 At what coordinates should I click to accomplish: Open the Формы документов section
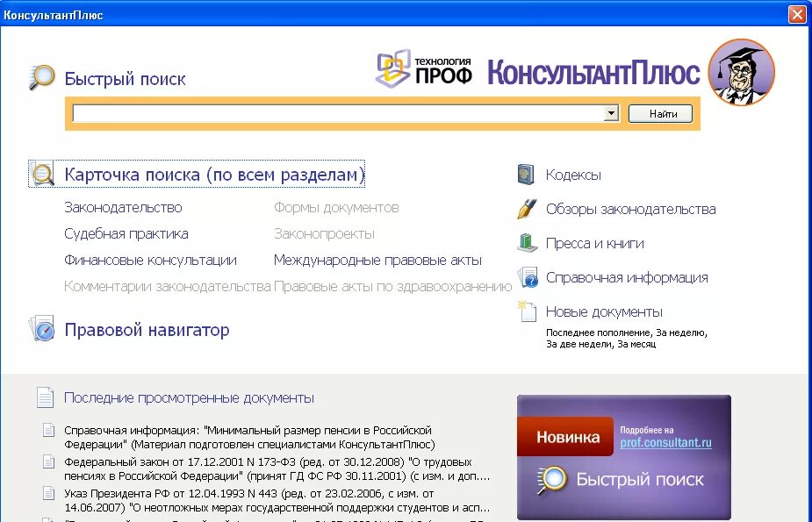coord(336,207)
